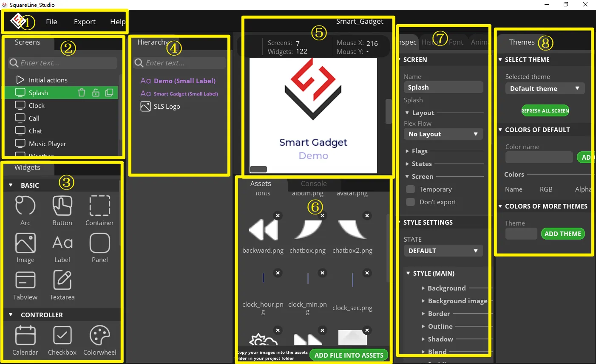
Task: Check the Don't export option
Action: pos(410,202)
